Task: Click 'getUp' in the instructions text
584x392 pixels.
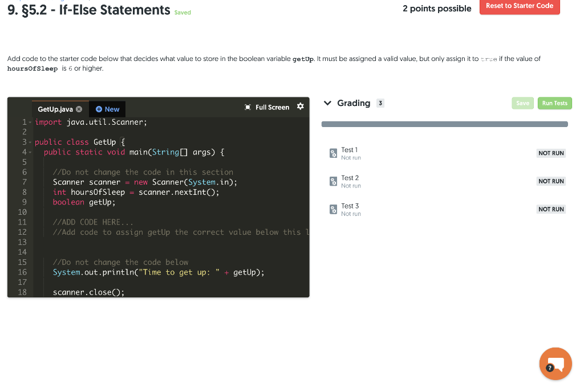Action: tap(303, 59)
